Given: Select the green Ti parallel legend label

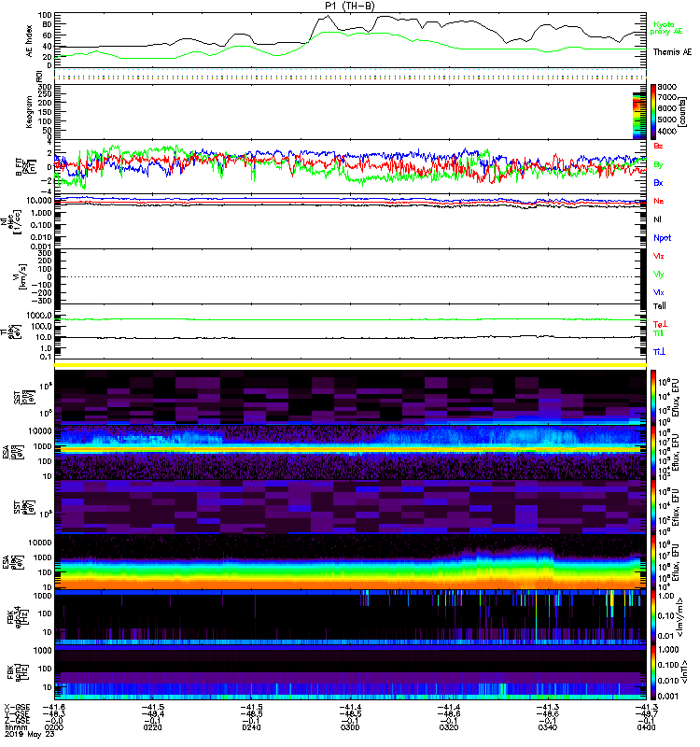Looking at the screenshot, I should point(658,333).
